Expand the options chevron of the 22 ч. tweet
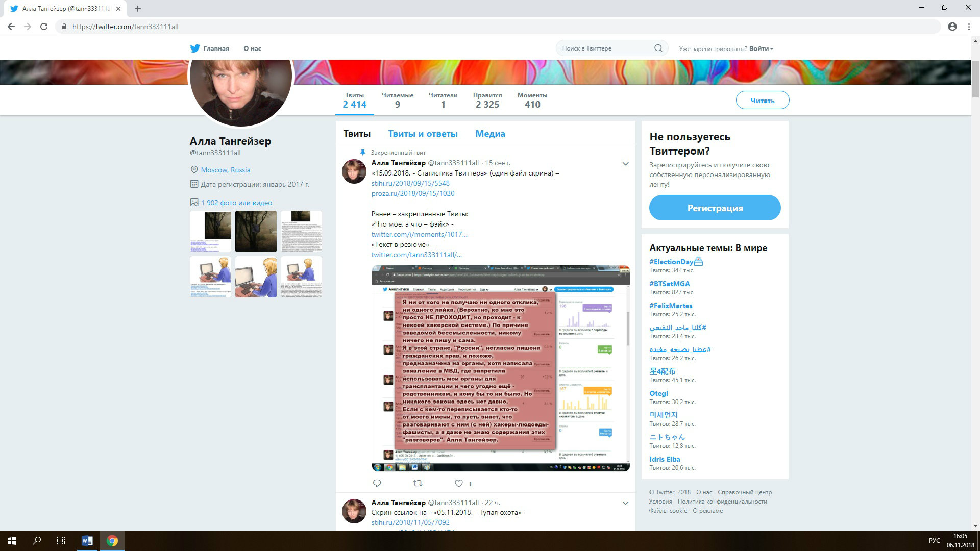 coord(625,503)
